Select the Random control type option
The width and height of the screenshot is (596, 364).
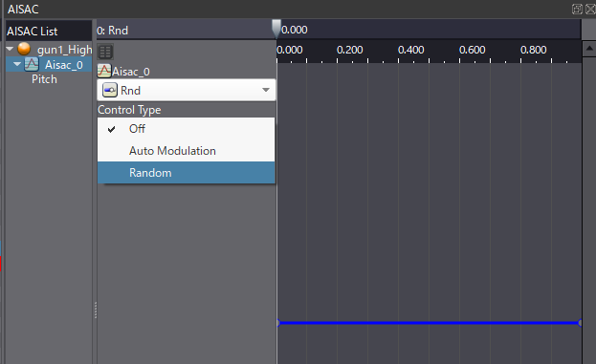[186, 173]
